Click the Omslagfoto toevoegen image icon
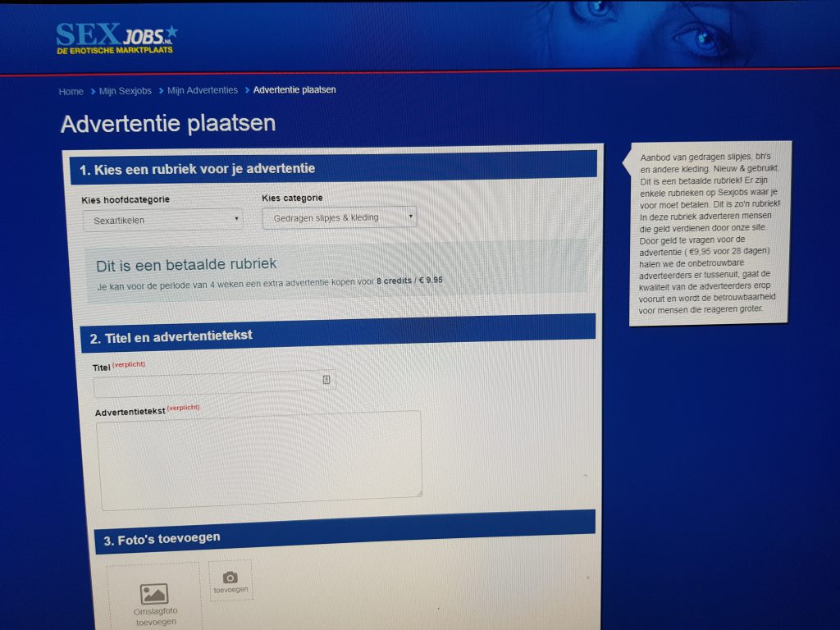The image size is (840, 630). click(x=154, y=594)
